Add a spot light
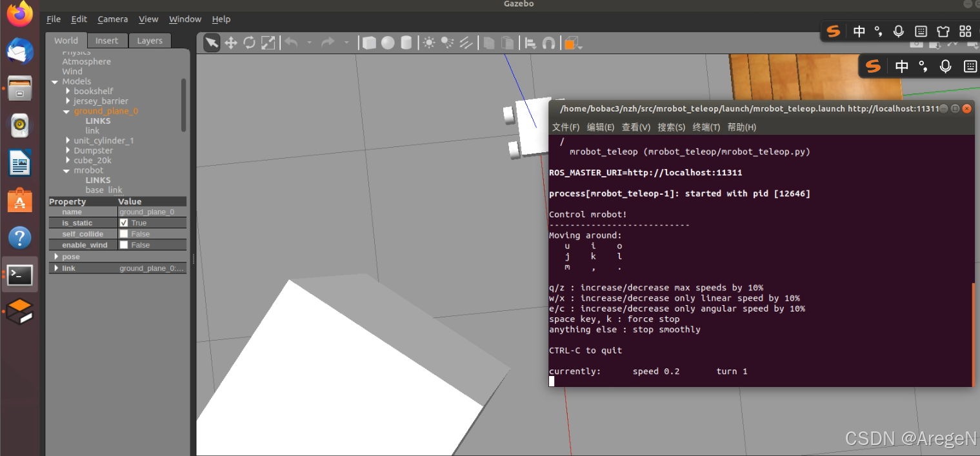Viewport: 980px width, 456px height. 447,43
